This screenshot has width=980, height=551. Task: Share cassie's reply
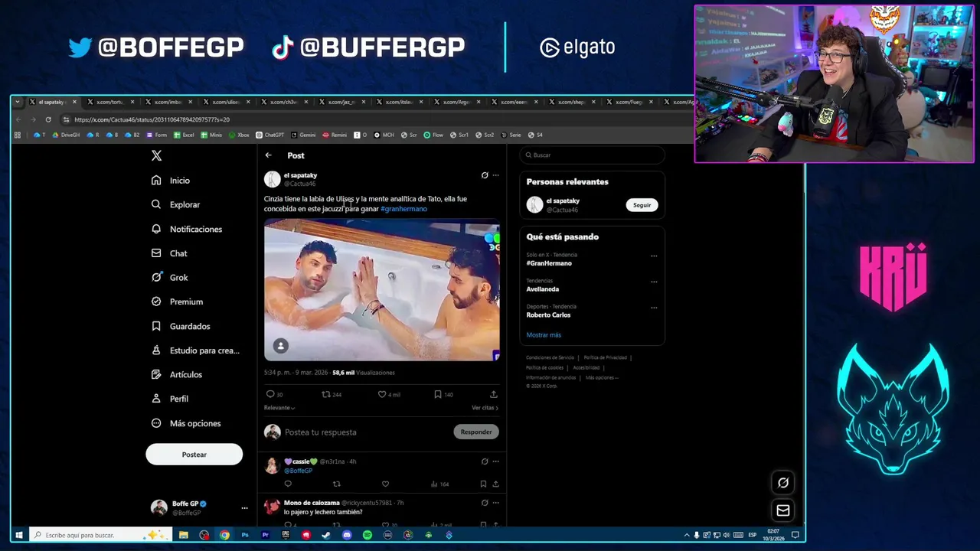click(495, 484)
